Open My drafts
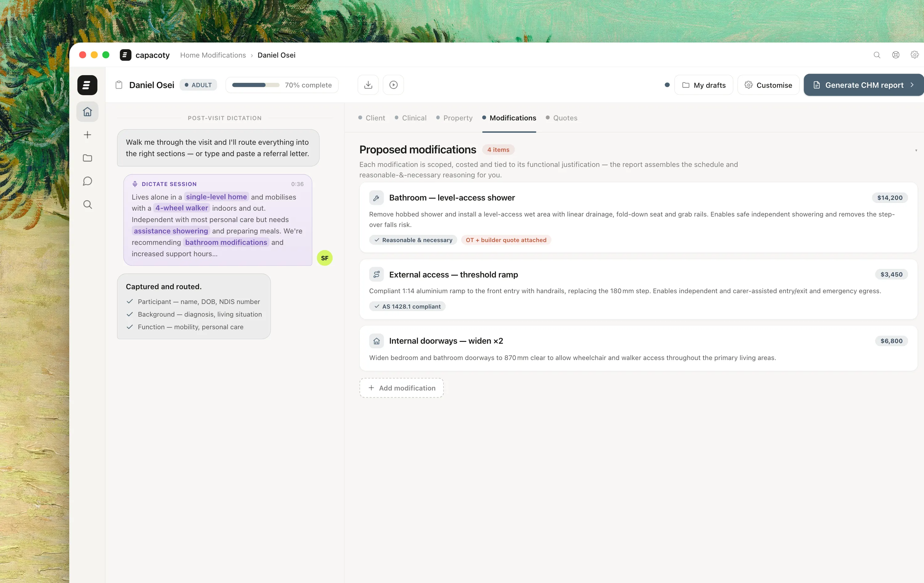 click(x=704, y=85)
